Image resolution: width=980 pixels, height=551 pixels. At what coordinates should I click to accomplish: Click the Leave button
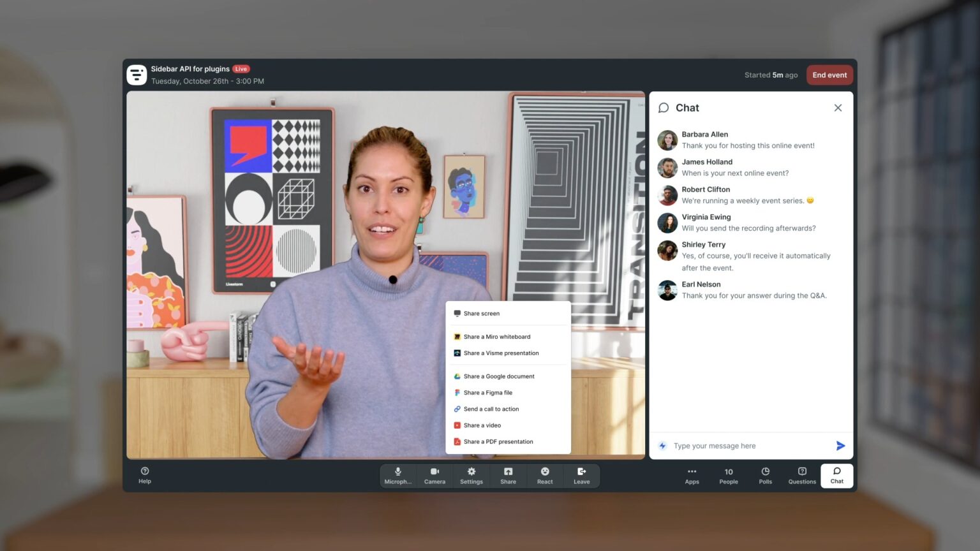581,476
